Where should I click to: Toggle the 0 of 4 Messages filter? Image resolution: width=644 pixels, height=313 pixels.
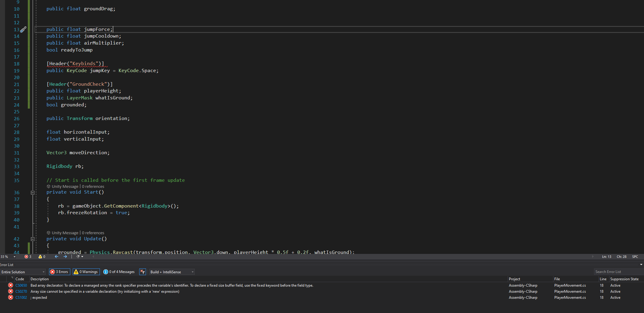[x=119, y=272]
